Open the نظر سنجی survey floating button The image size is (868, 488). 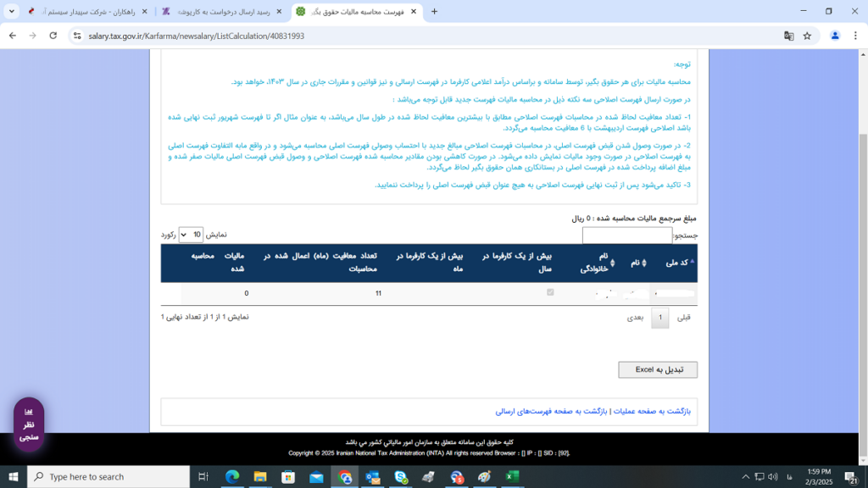click(29, 424)
